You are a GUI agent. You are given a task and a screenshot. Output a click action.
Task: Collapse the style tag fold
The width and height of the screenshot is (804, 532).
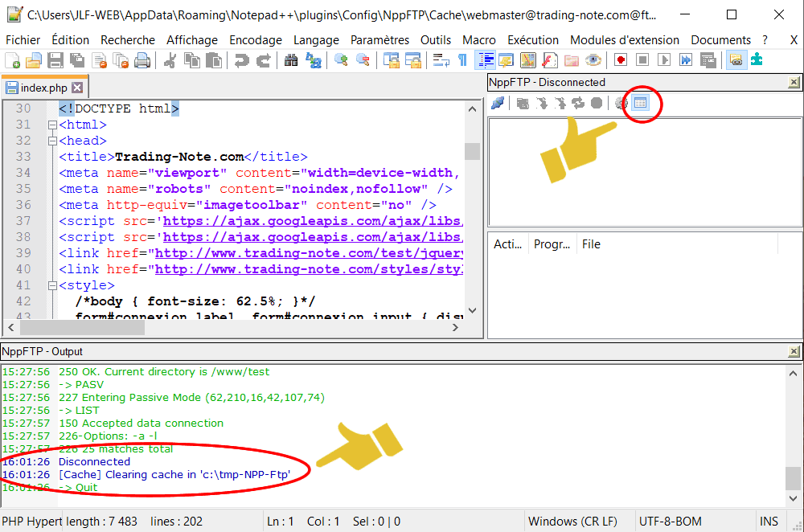tap(51, 285)
